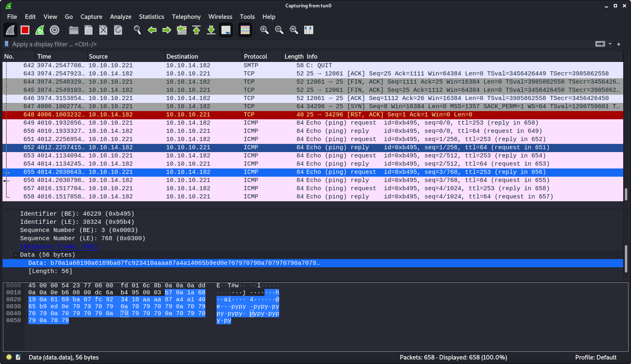Select packet 642 SMTP QUIT row
Screen dimensions: 631x364
click(313, 66)
